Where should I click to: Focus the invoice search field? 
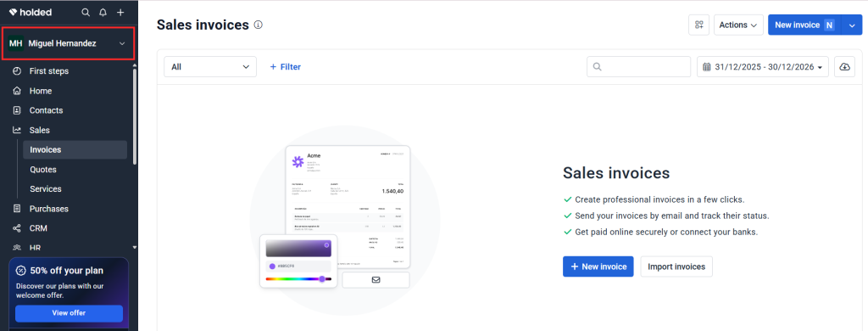click(x=639, y=66)
